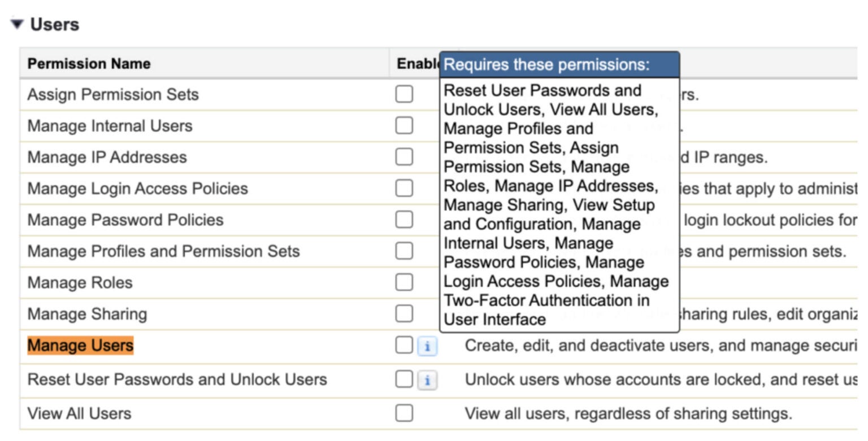Click the Enabled column header

tap(417, 63)
